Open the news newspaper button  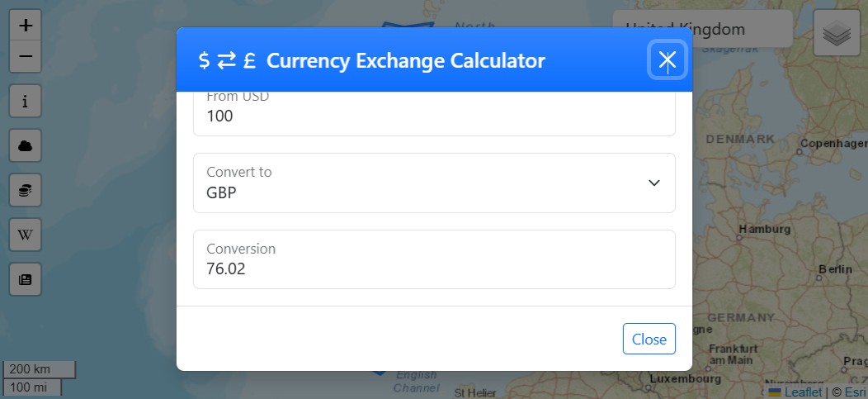tap(26, 280)
